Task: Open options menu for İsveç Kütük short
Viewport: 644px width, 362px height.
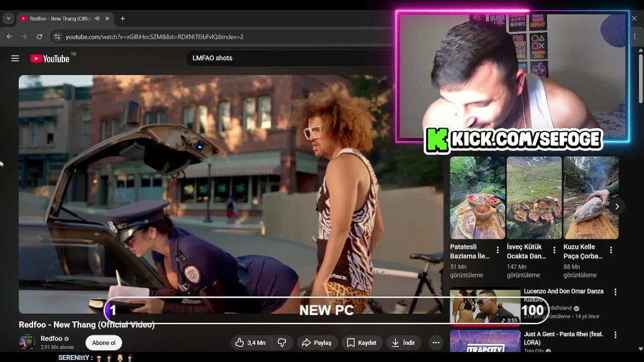Action: click(554, 250)
